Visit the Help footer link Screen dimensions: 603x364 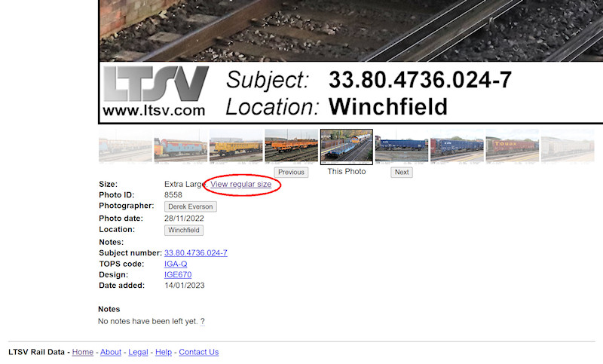[x=164, y=352]
